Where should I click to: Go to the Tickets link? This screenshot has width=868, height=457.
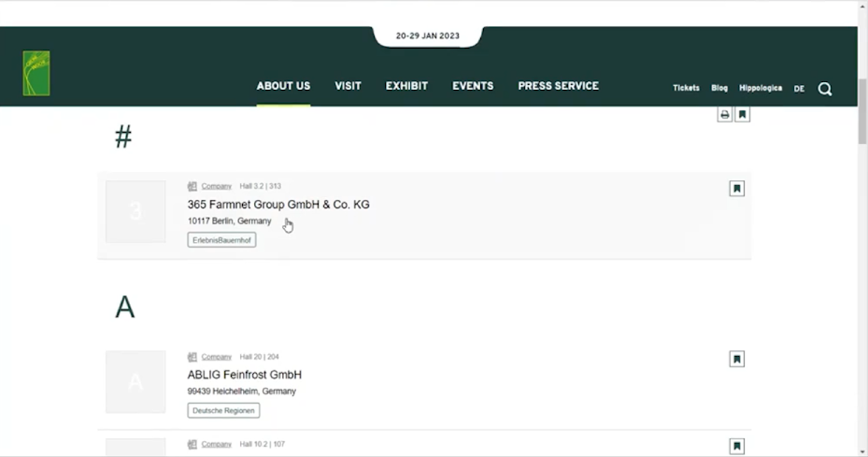click(686, 88)
